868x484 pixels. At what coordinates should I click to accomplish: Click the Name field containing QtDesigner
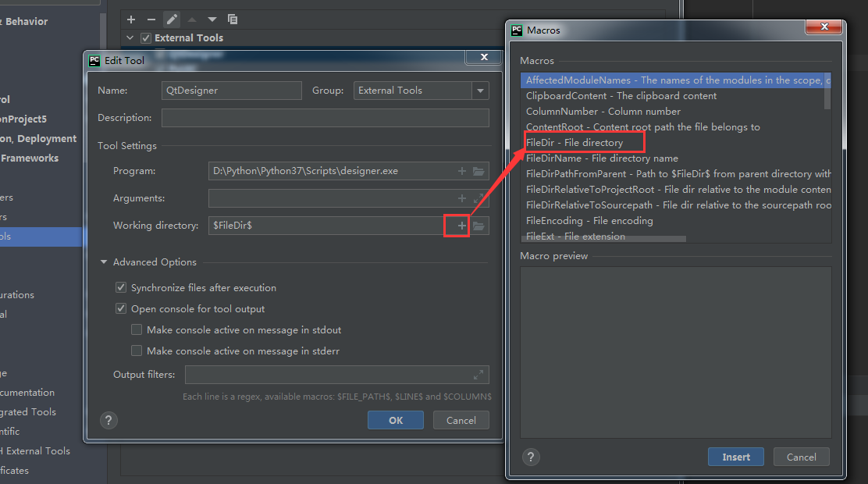tap(231, 91)
